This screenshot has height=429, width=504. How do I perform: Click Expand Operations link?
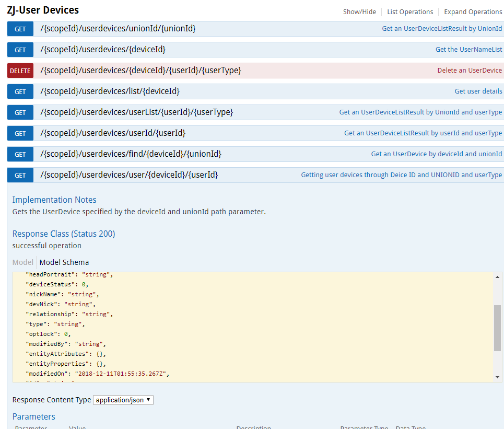tap(473, 12)
